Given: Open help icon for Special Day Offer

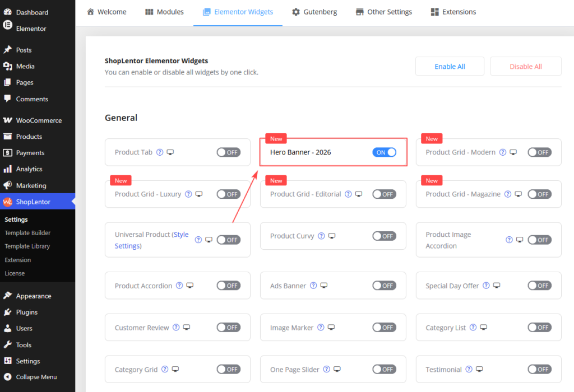Looking at the screenshot, I should pos(486,285).
